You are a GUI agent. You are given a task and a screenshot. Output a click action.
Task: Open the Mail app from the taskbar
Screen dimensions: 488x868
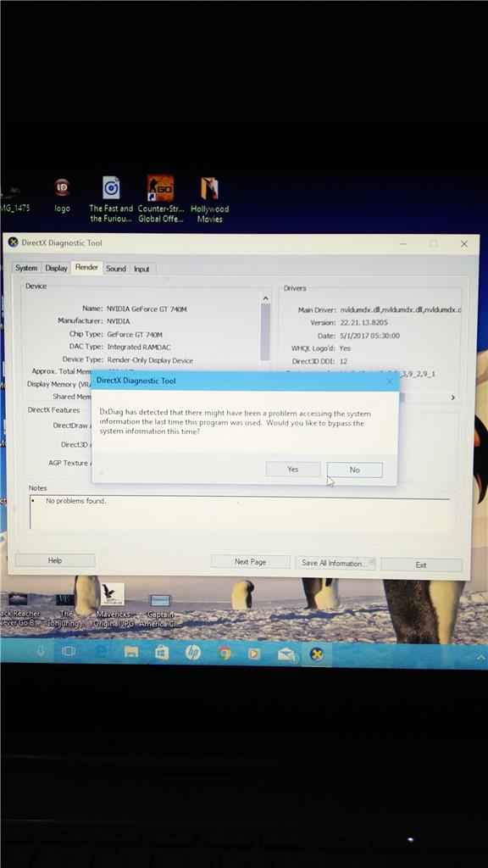(x=286, y=655)
